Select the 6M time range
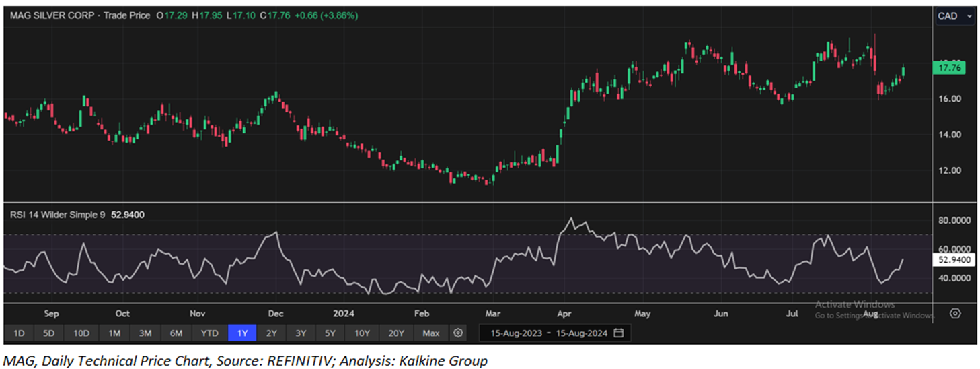The height and width of the screenshot is (369, 980). [x=176, y=333]
